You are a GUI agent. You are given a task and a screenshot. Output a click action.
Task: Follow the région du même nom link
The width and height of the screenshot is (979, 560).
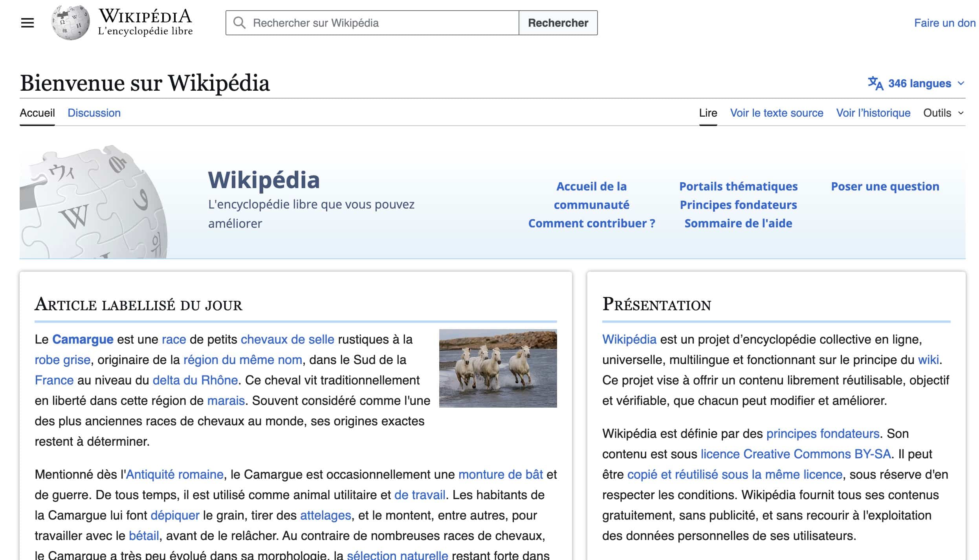[243, 360]
